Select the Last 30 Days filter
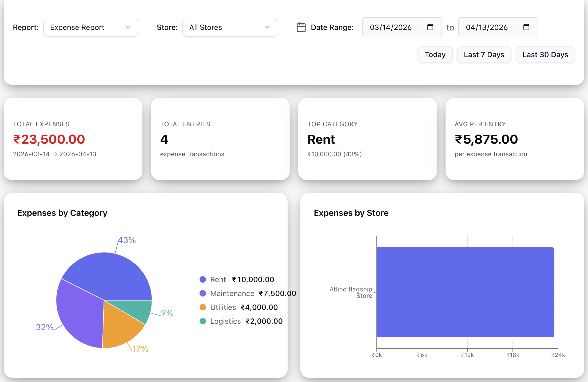588x382 pixels. point(545,54)
